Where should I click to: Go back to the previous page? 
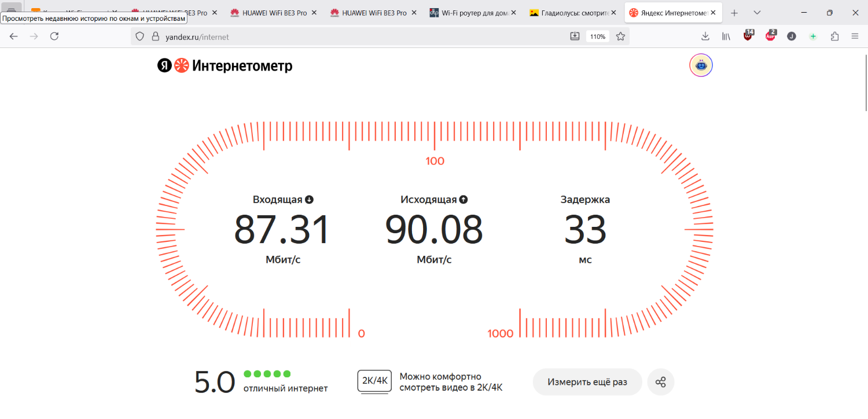click(14, 36)
